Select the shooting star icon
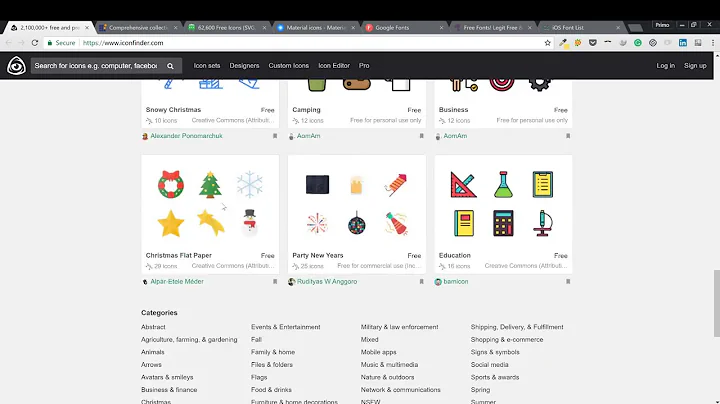This screenshot has width=720, height=404. click(211, 223)
